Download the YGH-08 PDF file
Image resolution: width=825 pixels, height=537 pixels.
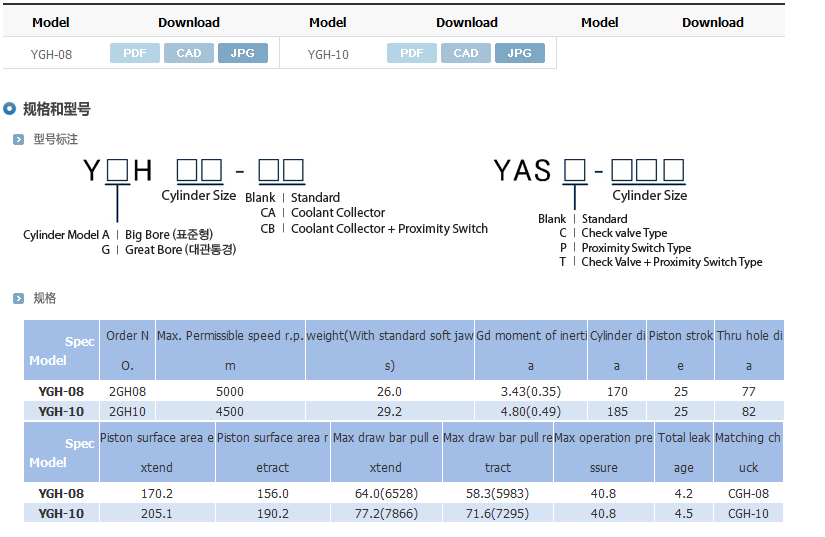(135, 53)
